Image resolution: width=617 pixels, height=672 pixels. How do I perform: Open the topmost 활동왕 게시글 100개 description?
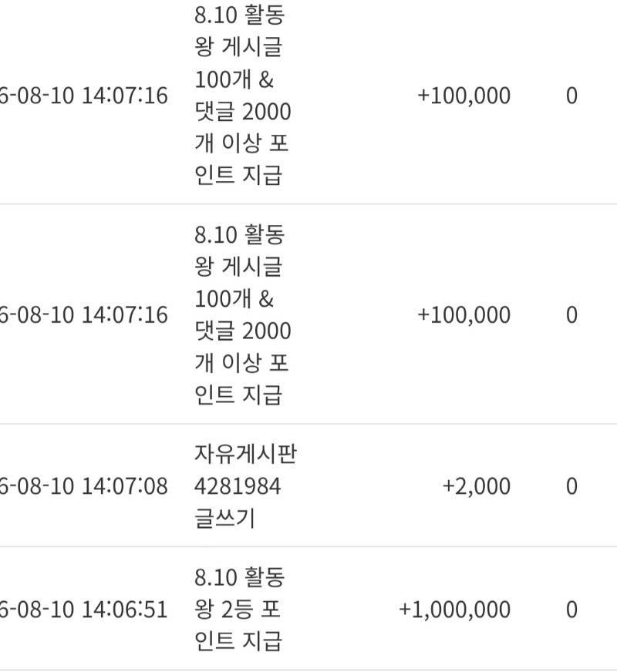point(243,95)
